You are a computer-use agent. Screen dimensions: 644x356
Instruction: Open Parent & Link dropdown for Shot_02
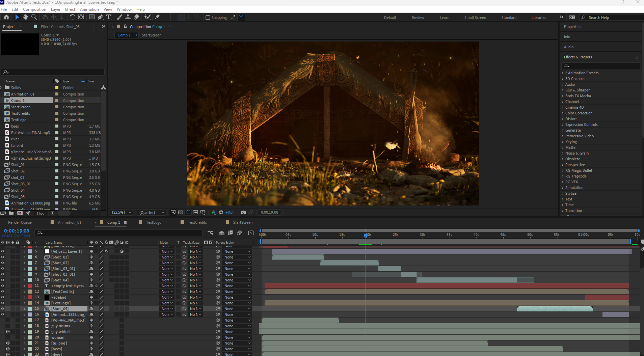pos(237,263)
